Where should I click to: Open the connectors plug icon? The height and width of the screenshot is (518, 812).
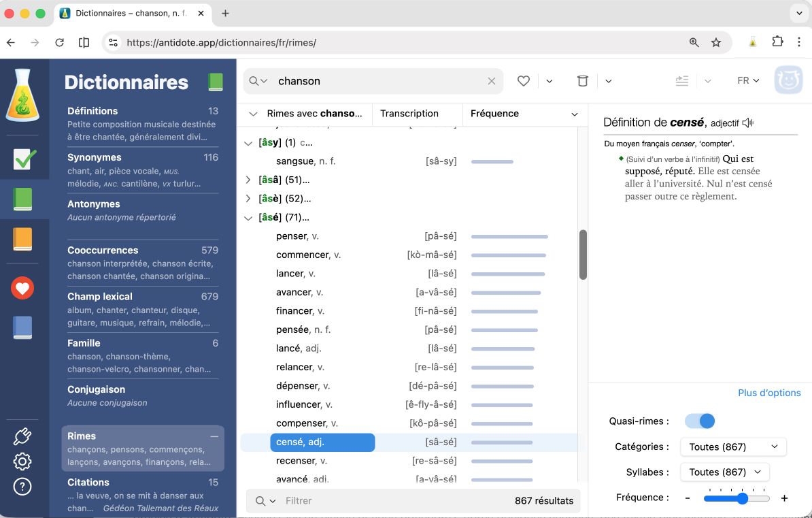(x=22, y=436)
